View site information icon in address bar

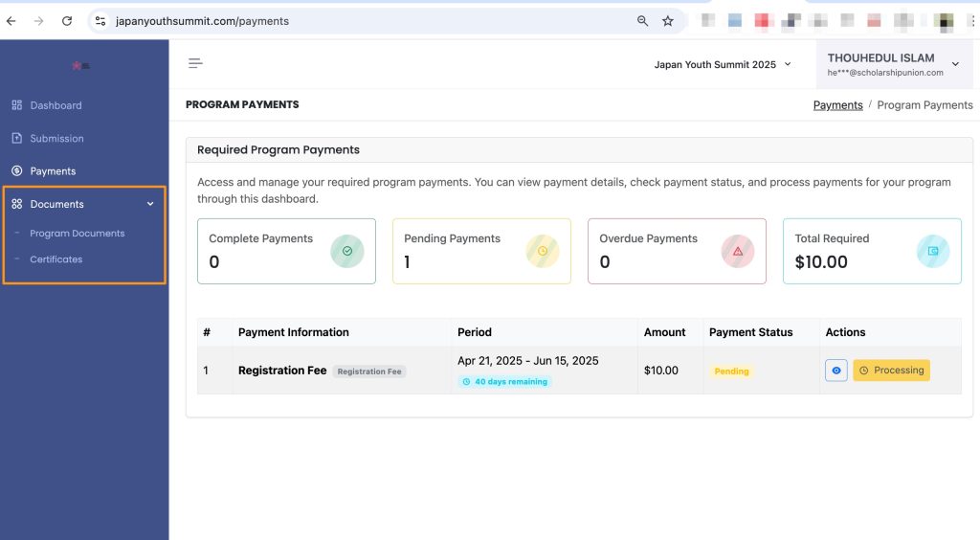[100, 21]
